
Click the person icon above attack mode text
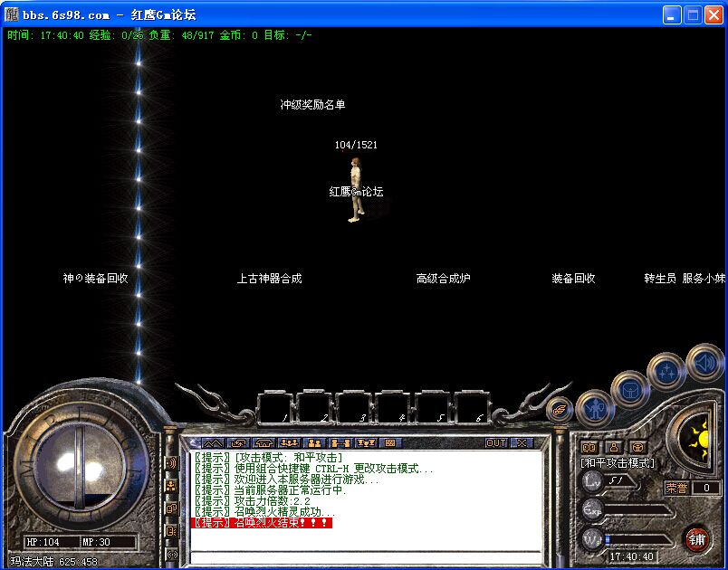coord(614,448)
